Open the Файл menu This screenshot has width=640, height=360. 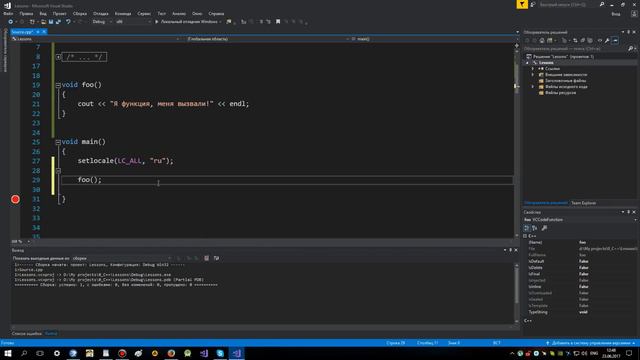pyautogui.click(x=8, y=13)
